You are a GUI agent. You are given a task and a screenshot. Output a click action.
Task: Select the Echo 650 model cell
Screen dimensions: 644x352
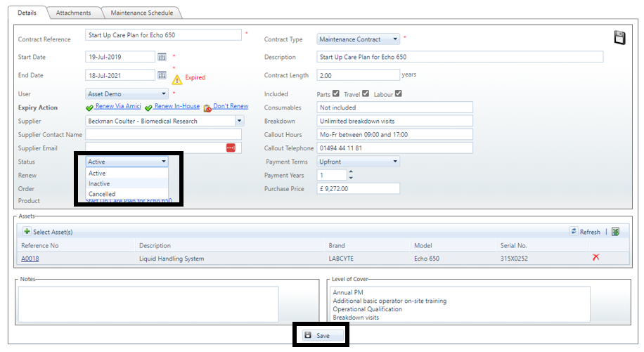click(x=427, y=259)
